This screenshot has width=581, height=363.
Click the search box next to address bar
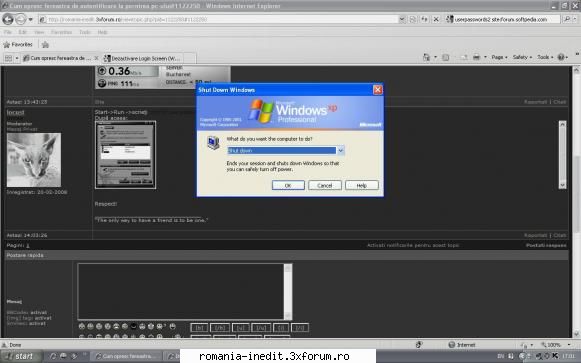pyautogui.click(x=503, y=19)
